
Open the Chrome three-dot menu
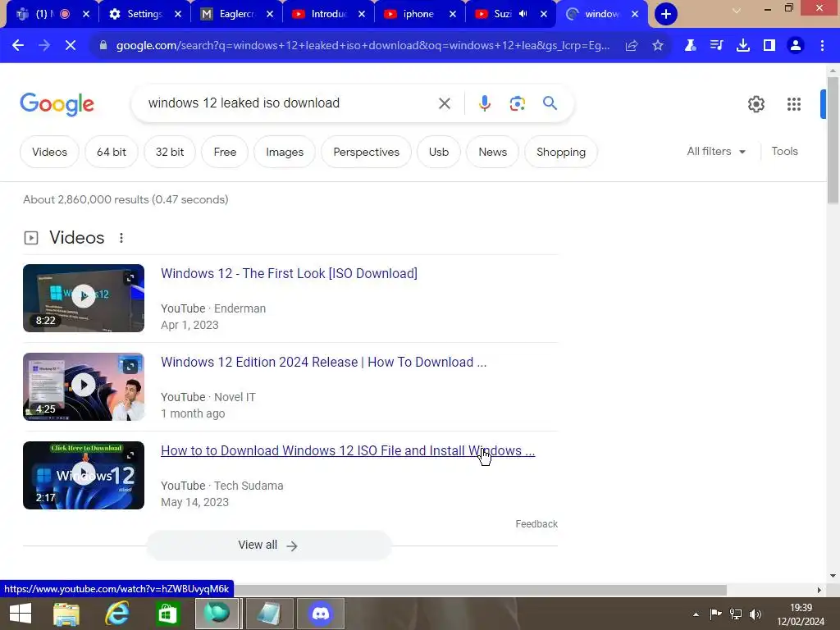point(822,46)
